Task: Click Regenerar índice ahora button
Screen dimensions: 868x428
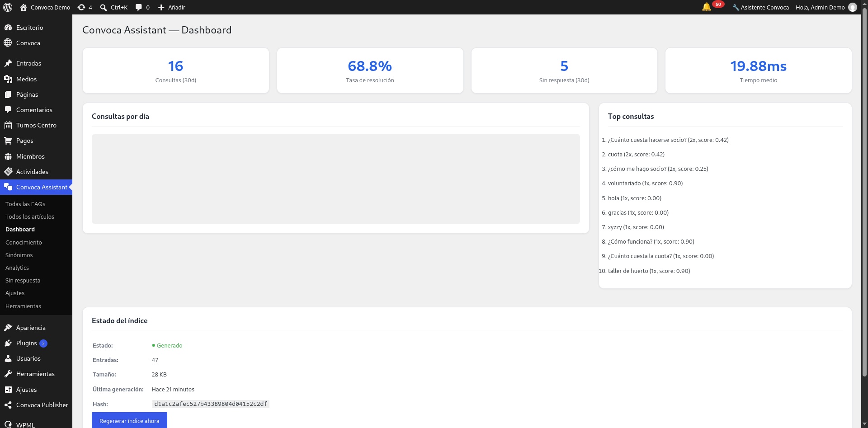Action: [x=129, y=420]
